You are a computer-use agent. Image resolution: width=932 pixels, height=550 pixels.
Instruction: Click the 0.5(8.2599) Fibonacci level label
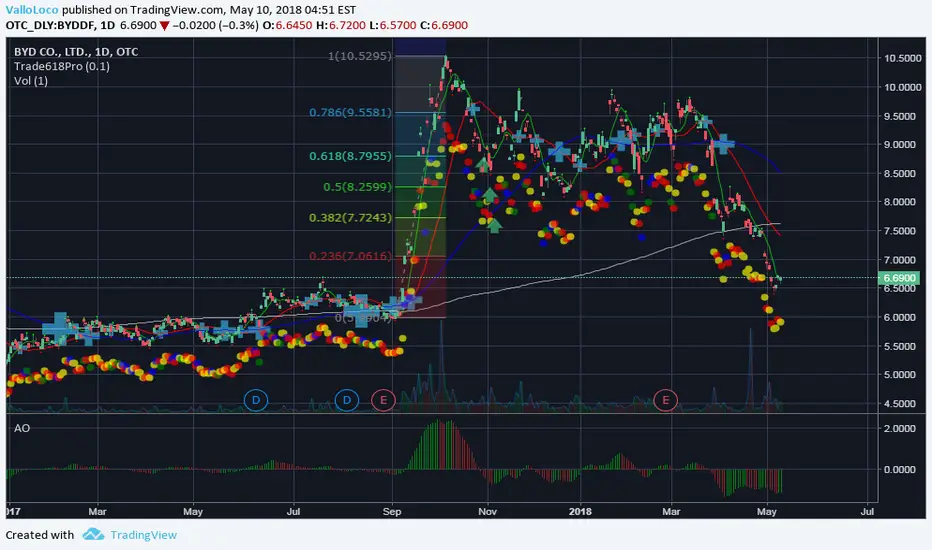point(358,187)
